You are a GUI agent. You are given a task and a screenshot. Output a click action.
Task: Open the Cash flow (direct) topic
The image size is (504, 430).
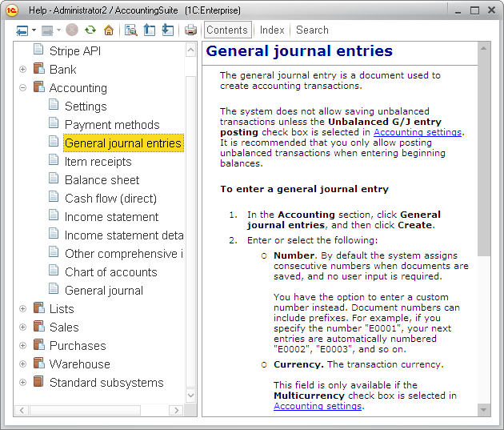click(x=111, y=199)
